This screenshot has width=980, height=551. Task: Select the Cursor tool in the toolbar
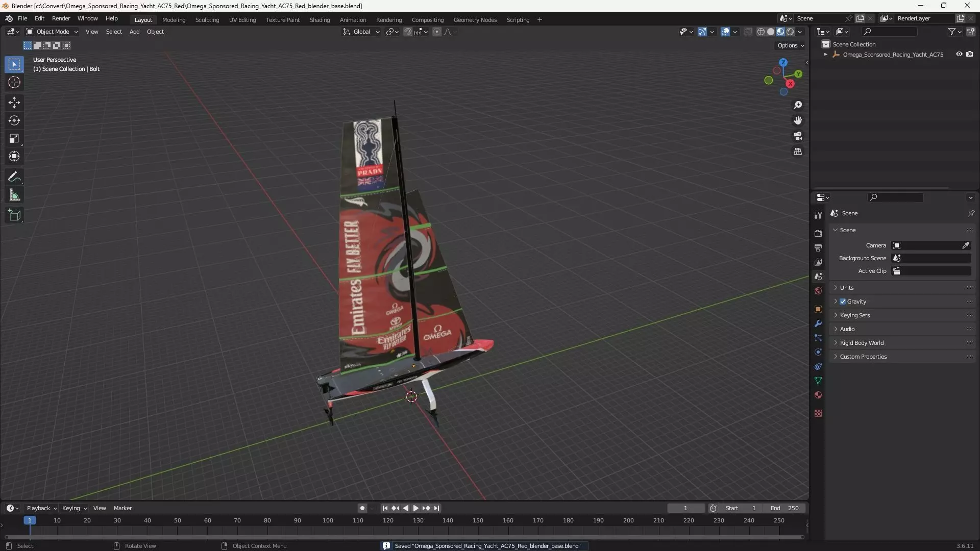14,82
